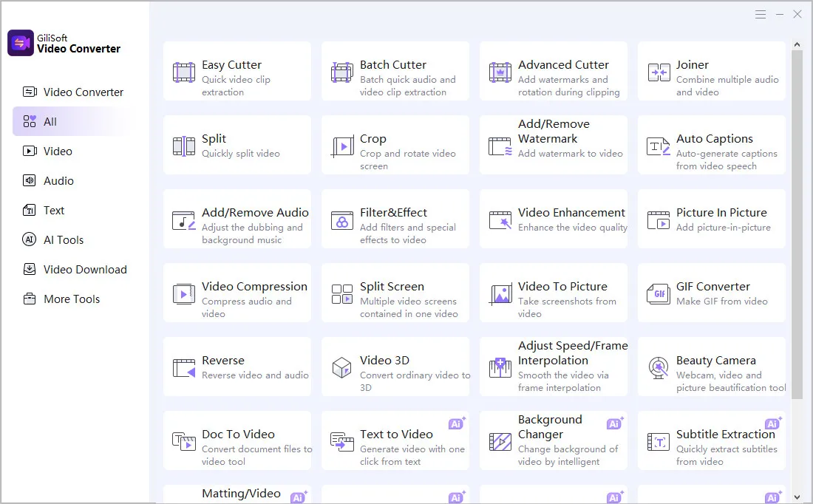Viewport: 813px width, 504px height.
Task: Minimize the GiliSoft window
Action: click(x=779, y=15)
